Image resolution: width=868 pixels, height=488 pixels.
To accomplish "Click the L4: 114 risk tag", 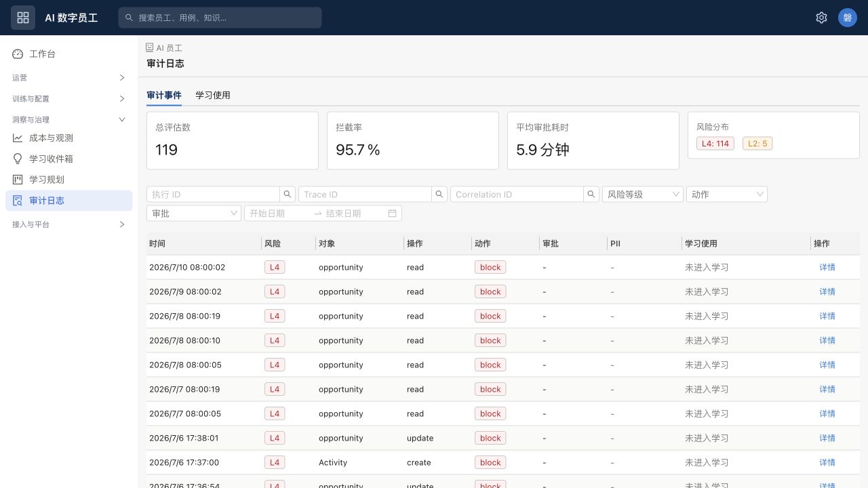I will 715,144.
